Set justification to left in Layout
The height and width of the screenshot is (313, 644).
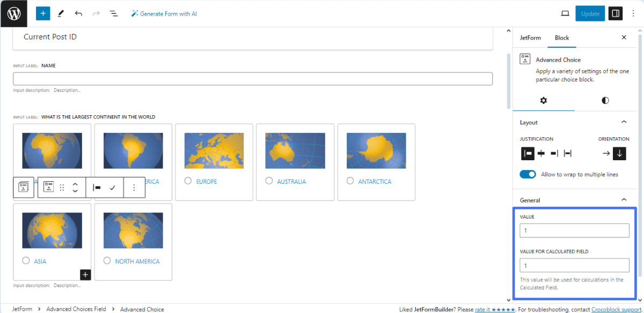pyautogui.click(x=528, y=153)
